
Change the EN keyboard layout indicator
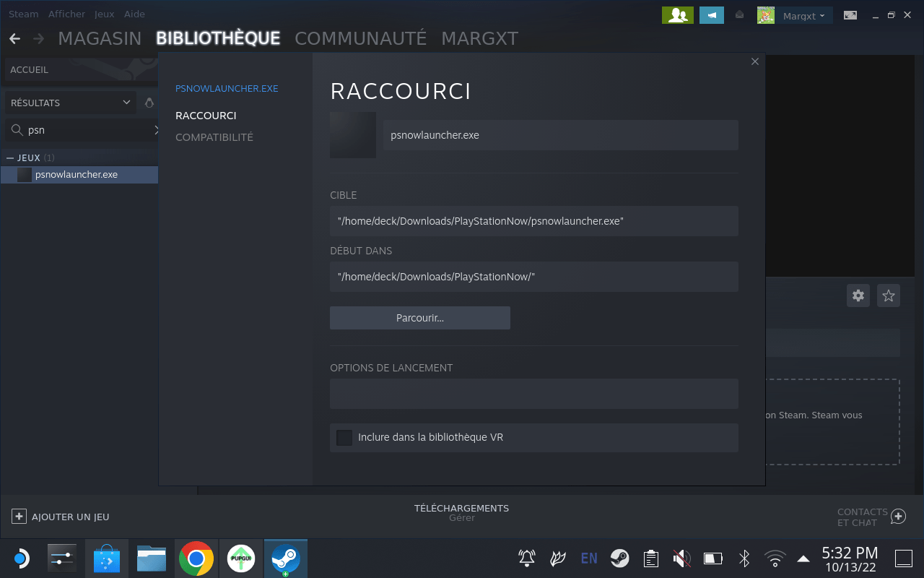tap(589, 558)
